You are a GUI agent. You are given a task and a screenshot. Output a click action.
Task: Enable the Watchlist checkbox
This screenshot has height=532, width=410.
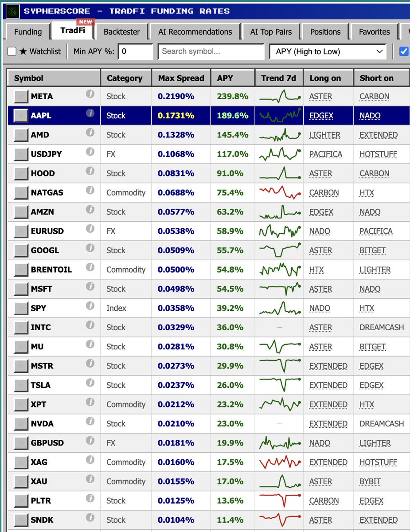pyautogui.click(x=12, y=51)
